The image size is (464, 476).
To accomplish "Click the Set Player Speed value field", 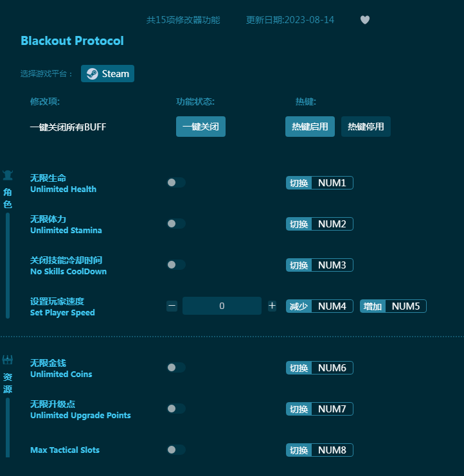I will (222, 306).
